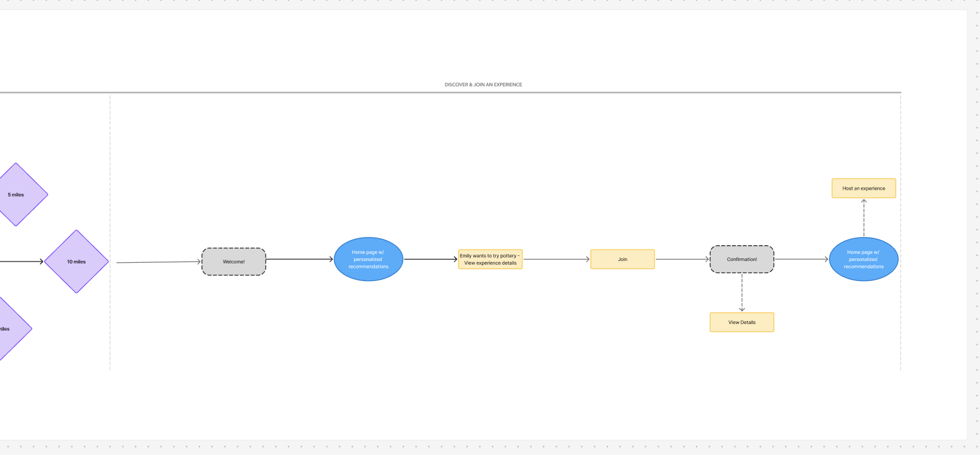Select the Join yellow box
Viewport: 980px width, 455px height.
pyautogui.click(x=623, y=259)
